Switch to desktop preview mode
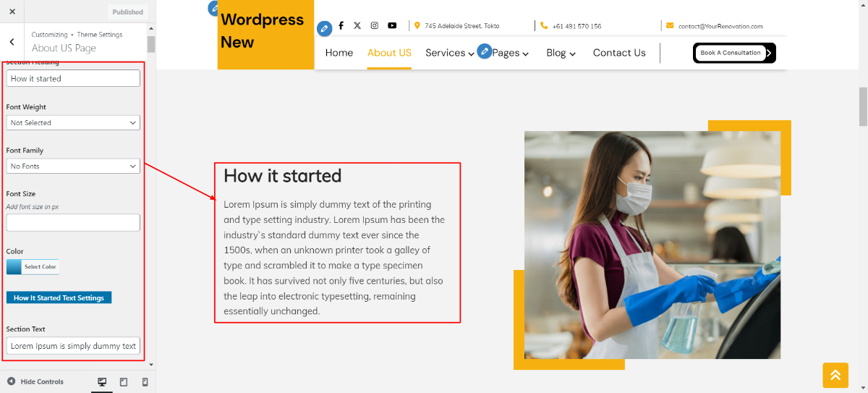The image size is (868, 393). click(x=102, y=381)
